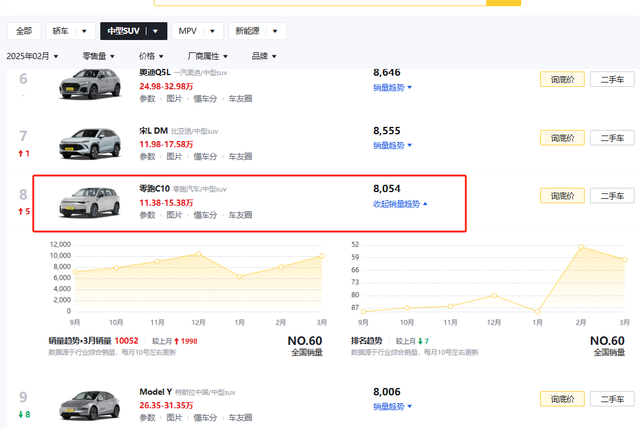Open the 厂商属性 filter dropdown
640x428 pixels.
point(207,56)
